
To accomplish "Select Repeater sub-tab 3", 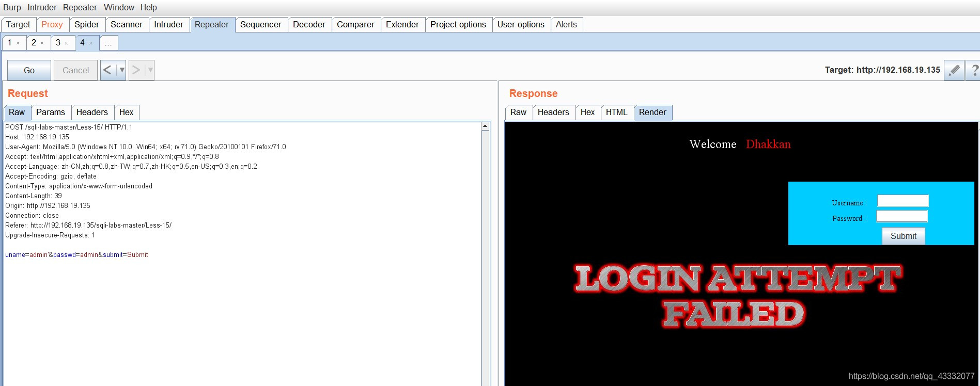I will [x=58, y=43].
